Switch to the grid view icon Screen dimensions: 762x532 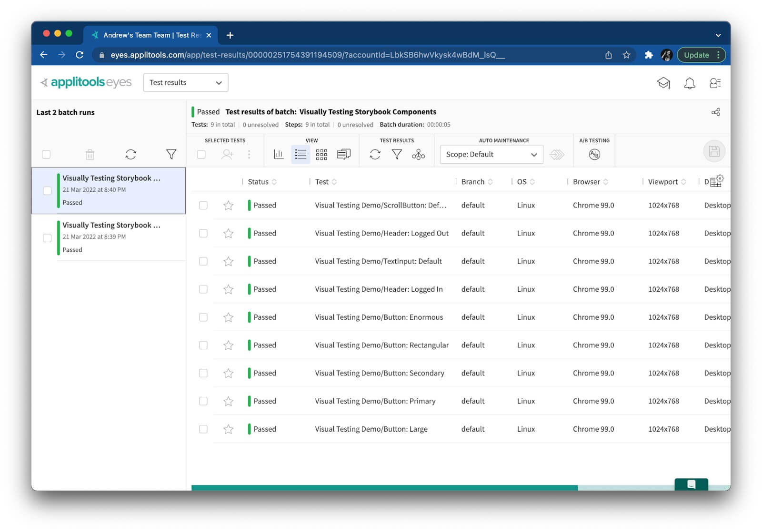coord(321,154)
